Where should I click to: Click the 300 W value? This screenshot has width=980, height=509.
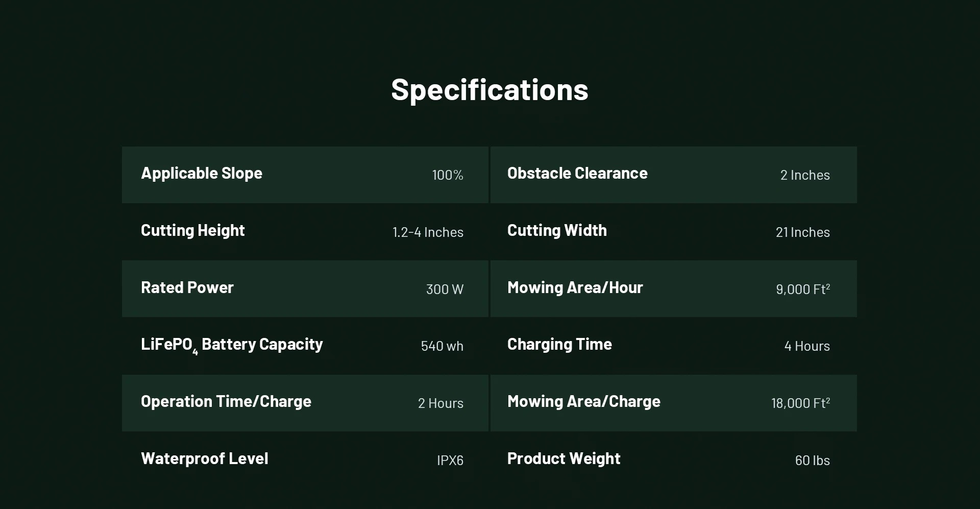pyautogui.click(x=445, y=289)
